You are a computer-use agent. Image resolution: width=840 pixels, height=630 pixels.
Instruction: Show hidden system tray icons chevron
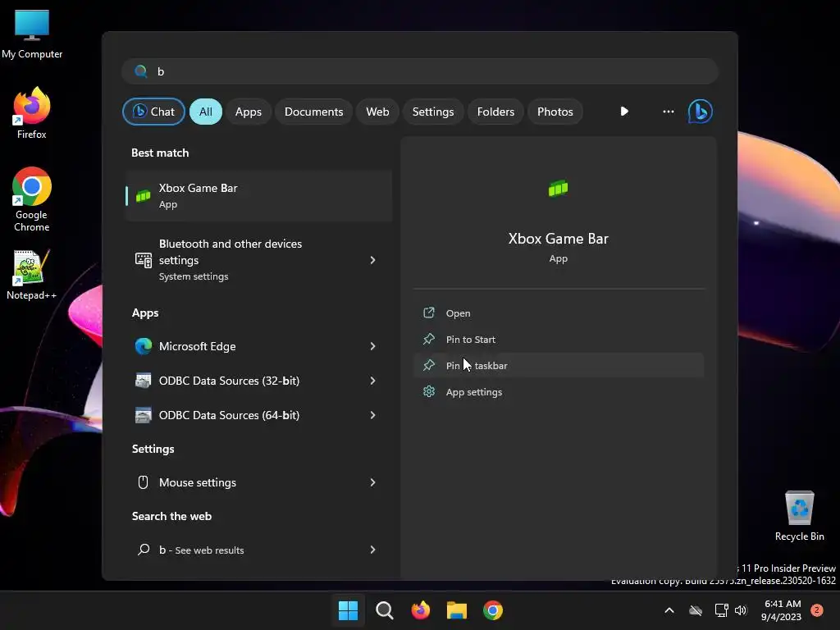(x=669, y=610)
